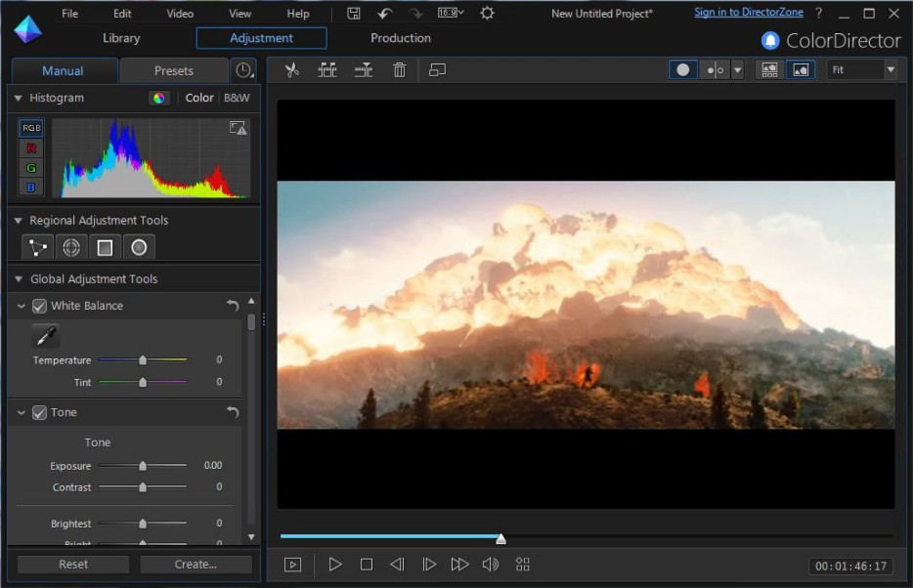The height and width of the screenshot is (588, 913).
Task: Open the snapshot grid icon
Action: tap(522, 565)
